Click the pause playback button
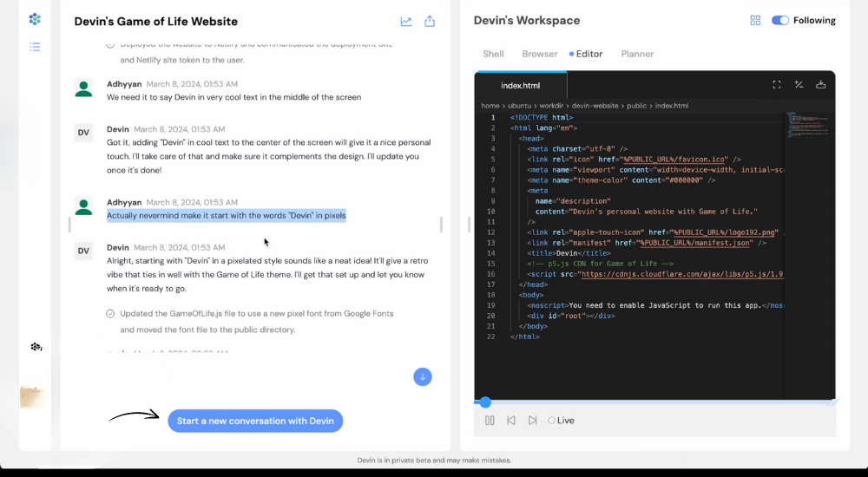868x477 pixels. (x=490, y=421)
